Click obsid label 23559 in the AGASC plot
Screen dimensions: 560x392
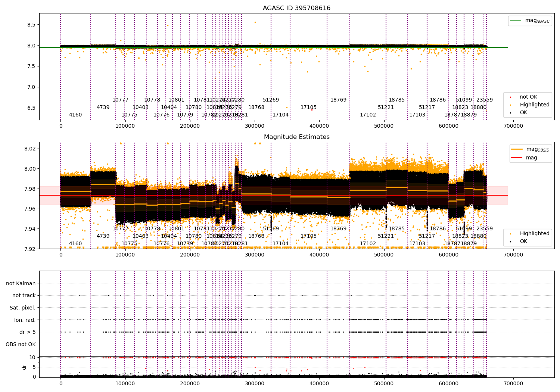pyautogui.click(x=485, y=100)
